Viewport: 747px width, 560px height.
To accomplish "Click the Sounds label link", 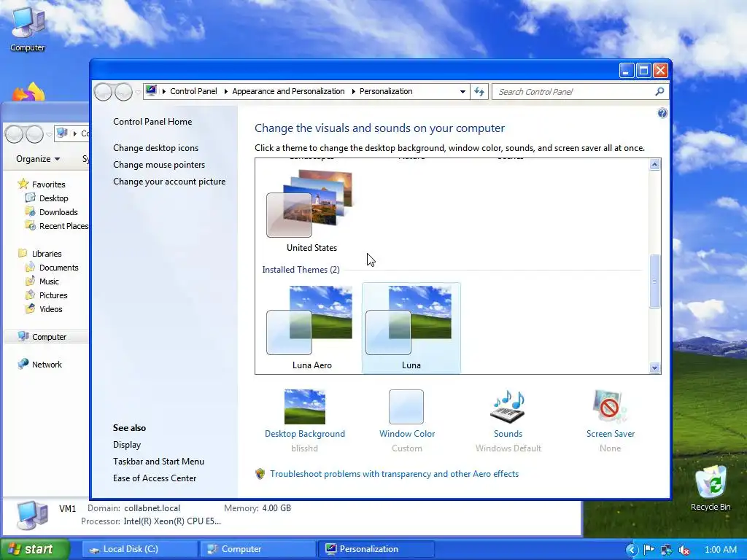I will [508, 433].
